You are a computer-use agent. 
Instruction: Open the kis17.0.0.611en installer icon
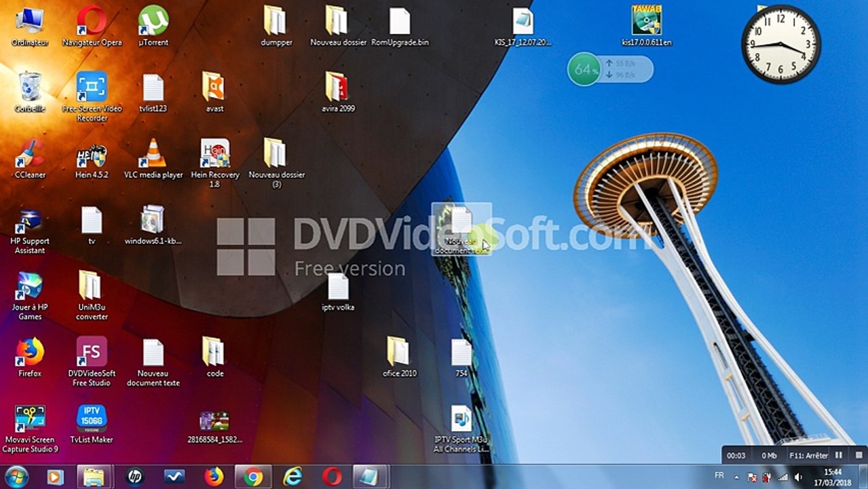[x=646, y=26]
